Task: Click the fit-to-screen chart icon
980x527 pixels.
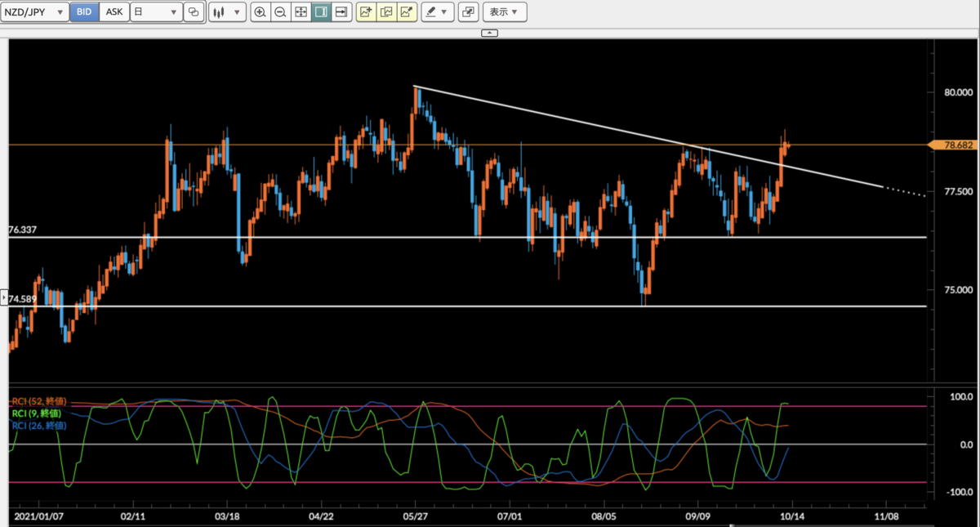Action: tap(301, 12)
